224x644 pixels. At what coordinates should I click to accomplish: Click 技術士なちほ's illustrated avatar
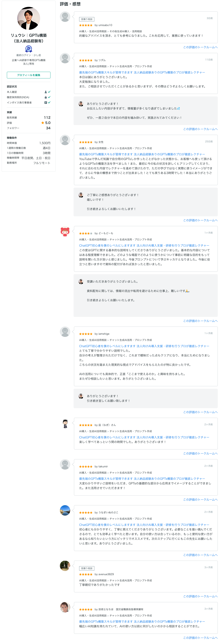click(x=65, y=607)
